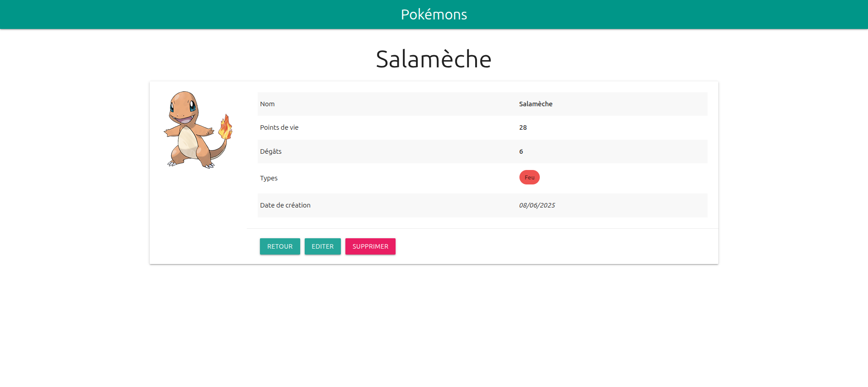
Task: Click the large Salamèche page heading
Action: (434, 59)
